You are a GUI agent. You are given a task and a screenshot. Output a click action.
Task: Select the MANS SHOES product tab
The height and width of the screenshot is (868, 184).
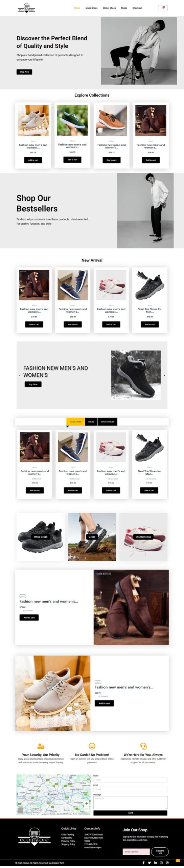[75, 422]
